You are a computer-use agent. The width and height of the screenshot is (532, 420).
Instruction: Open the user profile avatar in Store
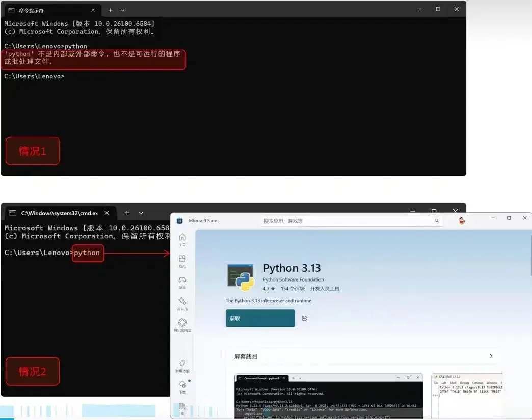coord(462,220)
